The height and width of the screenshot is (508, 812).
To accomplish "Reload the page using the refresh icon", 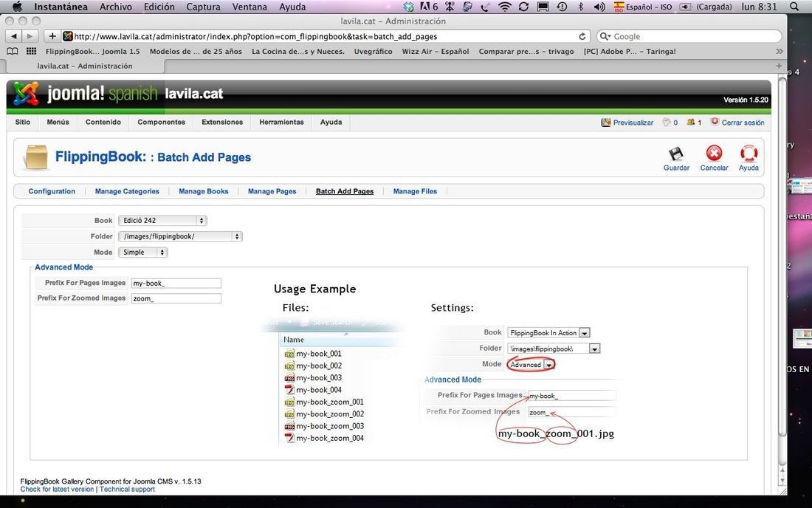I will (x=582, y=36).
